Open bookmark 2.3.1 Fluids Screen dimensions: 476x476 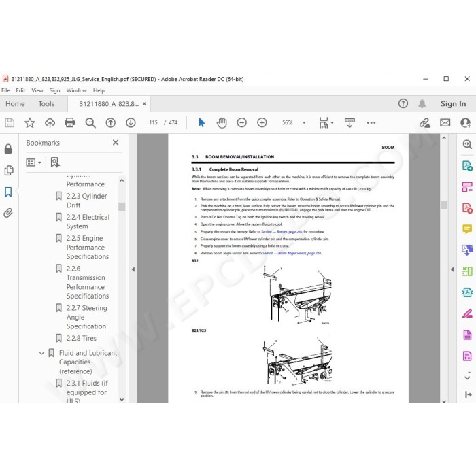tap(87, 392)
